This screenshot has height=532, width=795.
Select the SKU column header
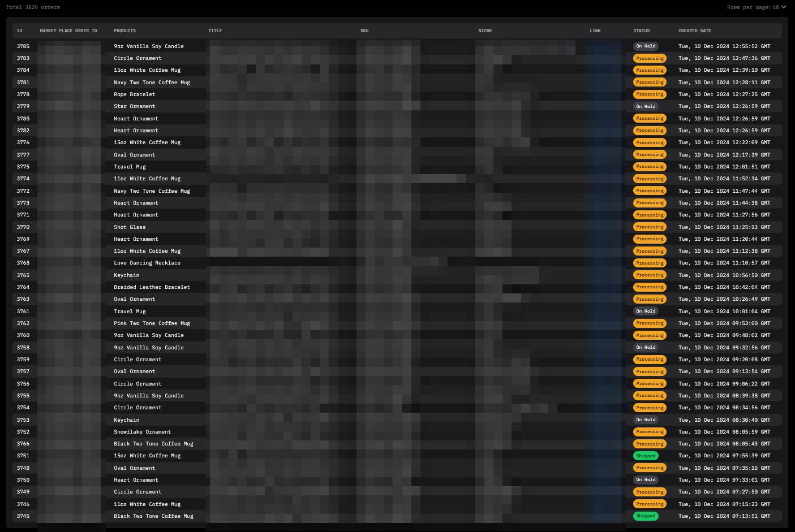coord(364,31)
